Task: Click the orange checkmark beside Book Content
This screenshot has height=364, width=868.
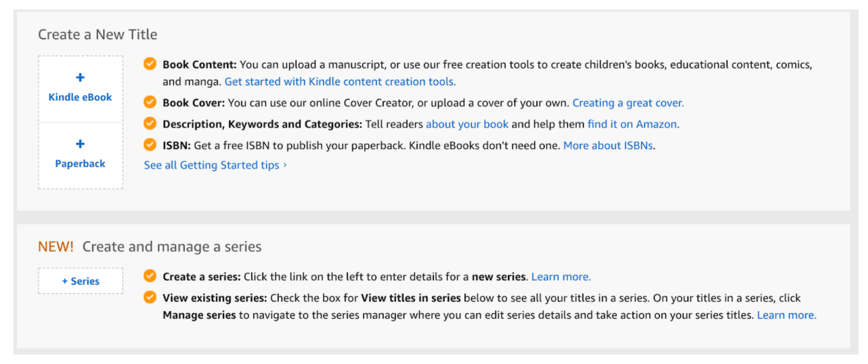Action: [150, 64]
